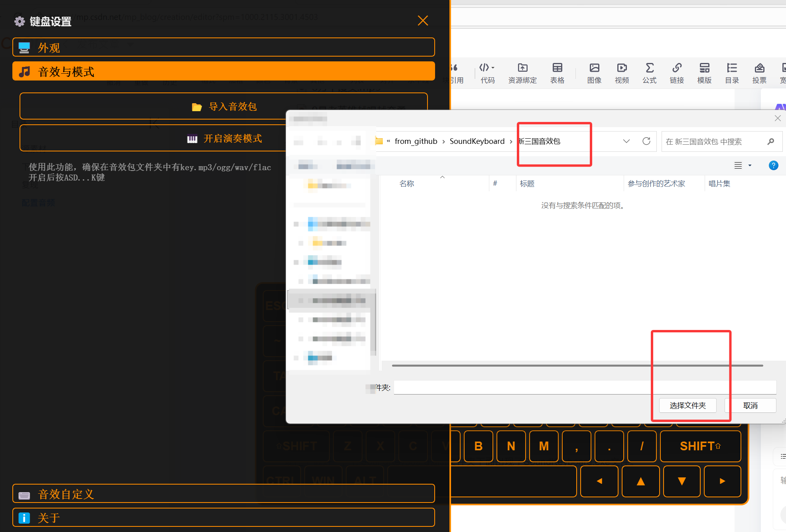Open the help button in file dialog

tap(773, 165)
